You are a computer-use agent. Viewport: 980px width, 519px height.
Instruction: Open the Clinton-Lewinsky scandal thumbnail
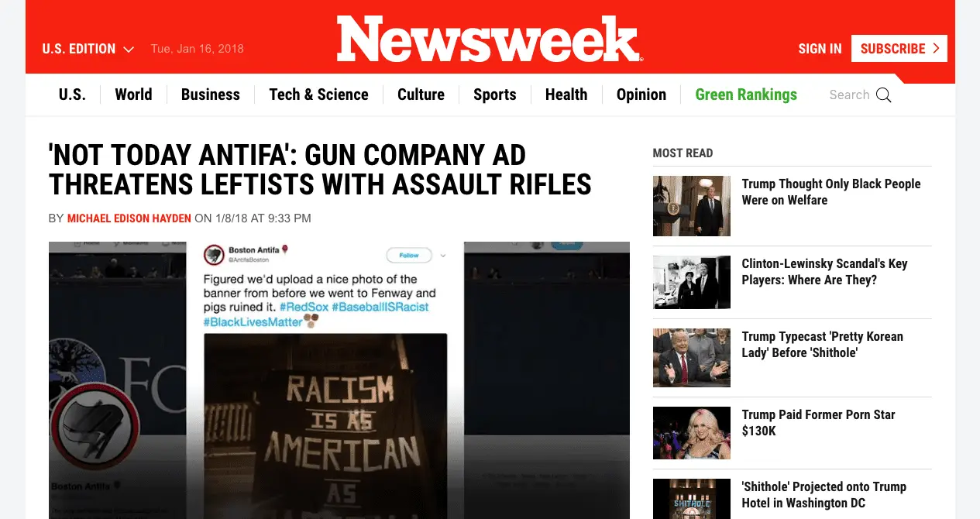click(x=692, y=282)
